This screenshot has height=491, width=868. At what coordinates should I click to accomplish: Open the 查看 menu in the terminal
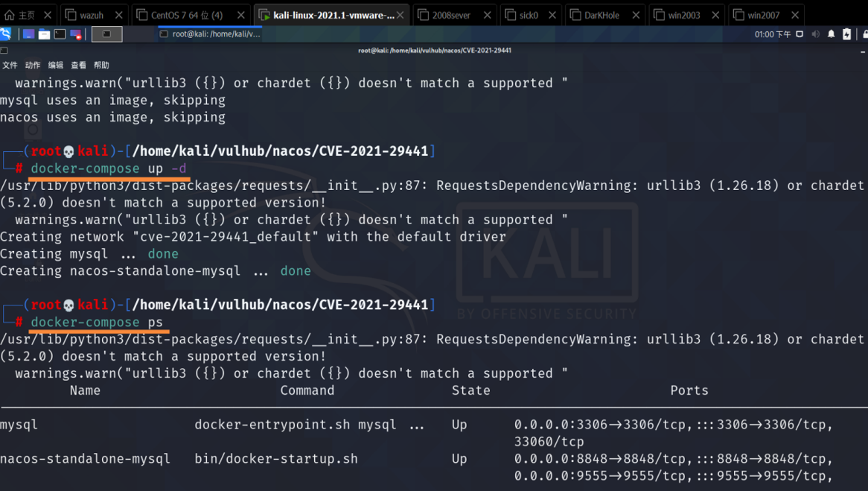(x=79, y=66)
